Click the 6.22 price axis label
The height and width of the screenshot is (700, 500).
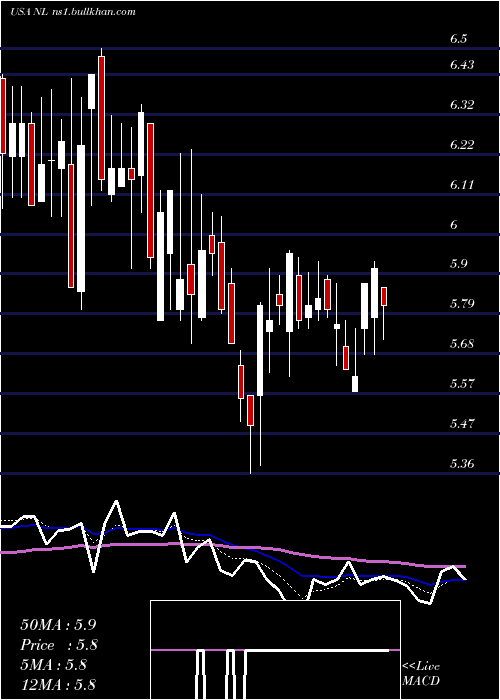point(462,145)
